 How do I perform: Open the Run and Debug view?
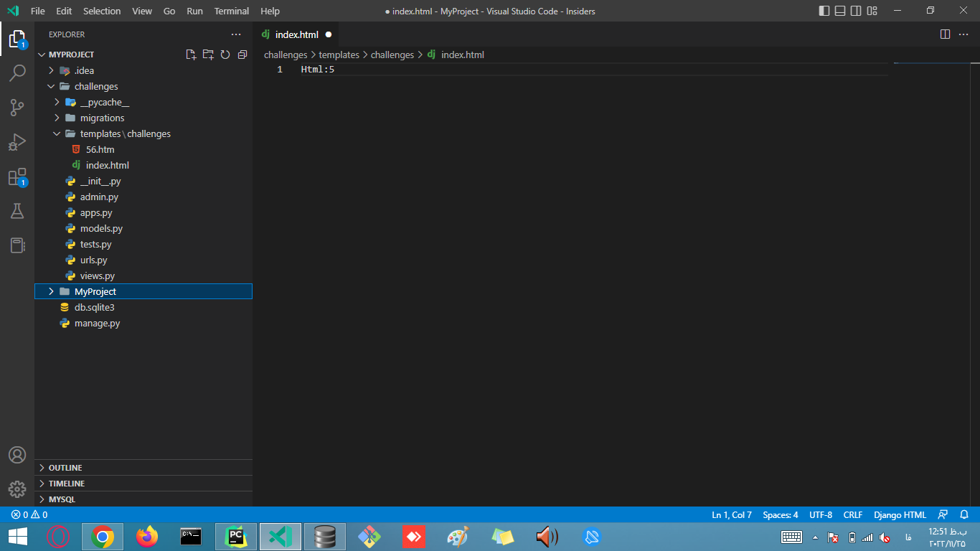point(17,142)
